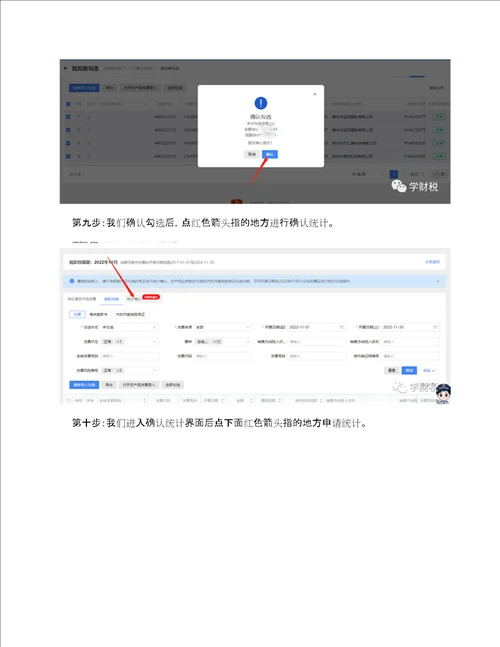The width and height of the screenshot is (500, 647).
Task: Click the 发票号码 input field
Action: (316, 356)
